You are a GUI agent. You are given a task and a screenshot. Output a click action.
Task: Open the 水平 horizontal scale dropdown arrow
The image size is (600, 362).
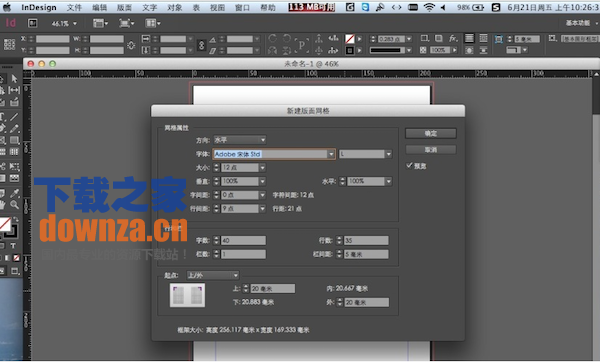coord(389,181)
